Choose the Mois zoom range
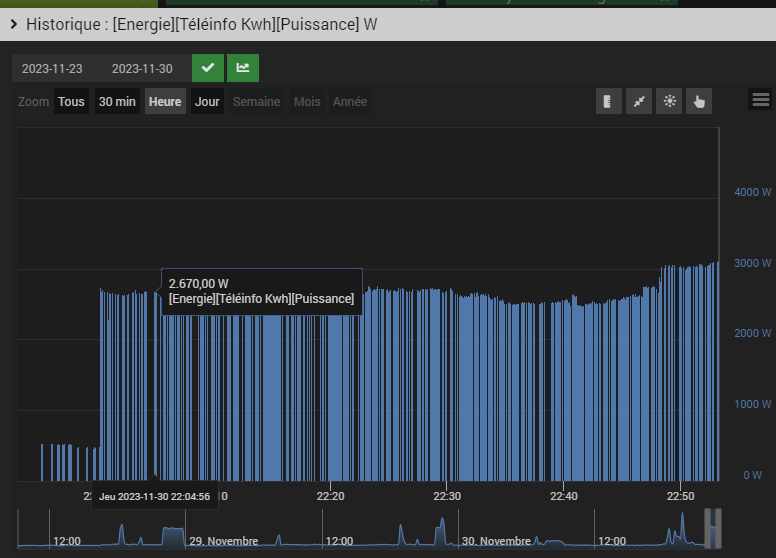The image size is (776, 558). pyautogui.click(x=307, y=102)
